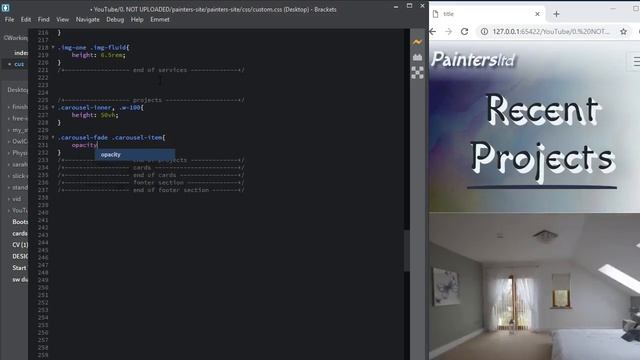Open the View menu
Viewport: 640px width, 360px height.
[x=62, y=20]
